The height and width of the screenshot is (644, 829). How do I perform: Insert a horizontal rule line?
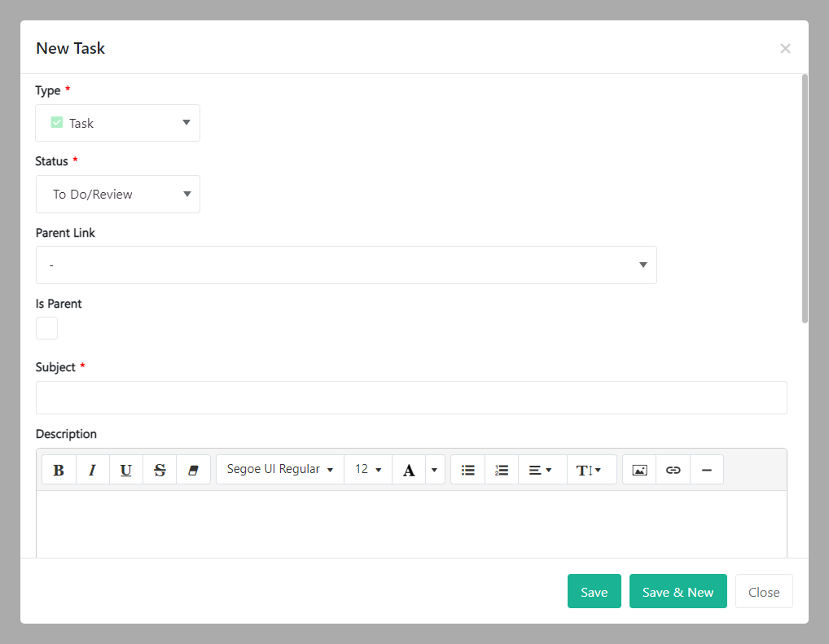click(x=706, y=470)
